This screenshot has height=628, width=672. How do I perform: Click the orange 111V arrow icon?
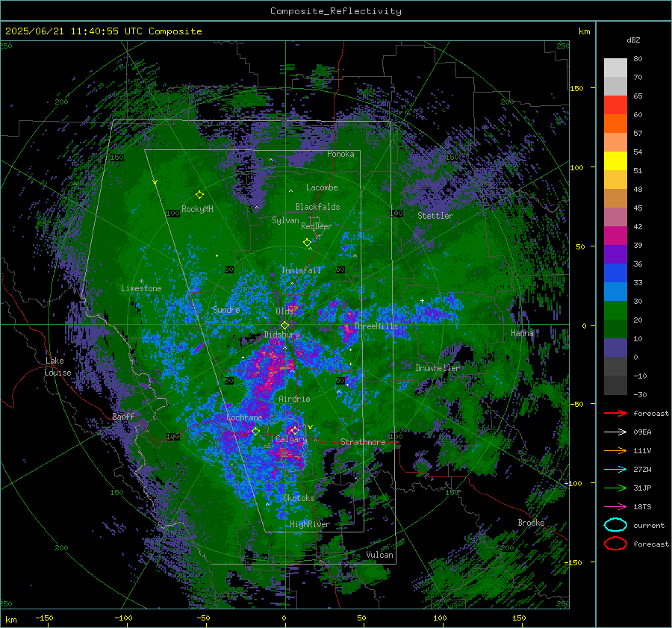[615, 450]
